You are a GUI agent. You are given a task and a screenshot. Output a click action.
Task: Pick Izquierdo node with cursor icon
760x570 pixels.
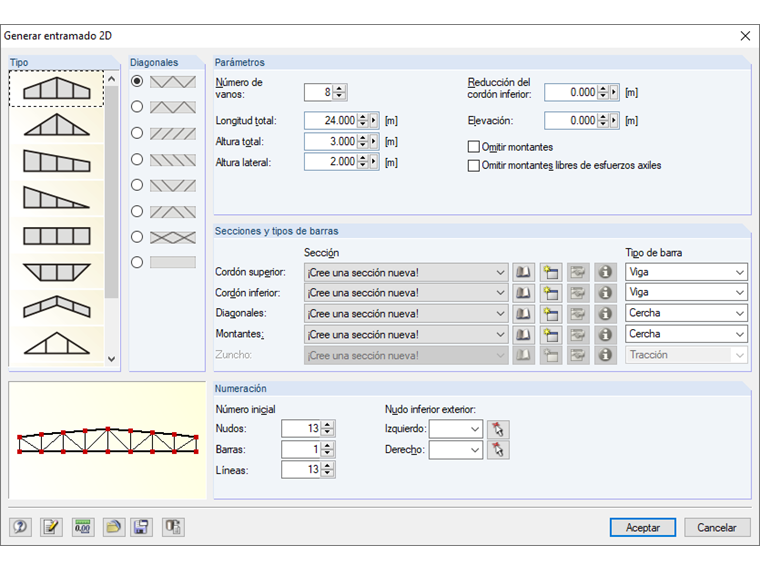click(498, 429)
